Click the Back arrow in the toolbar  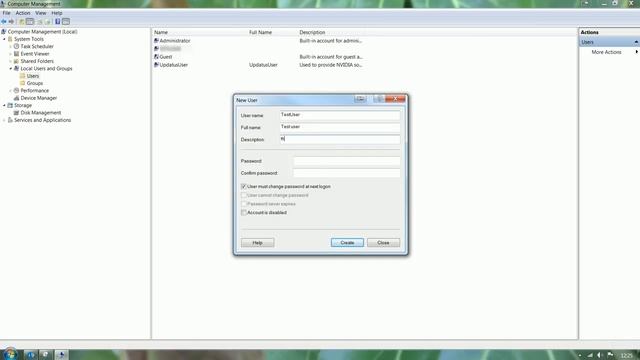4,21
